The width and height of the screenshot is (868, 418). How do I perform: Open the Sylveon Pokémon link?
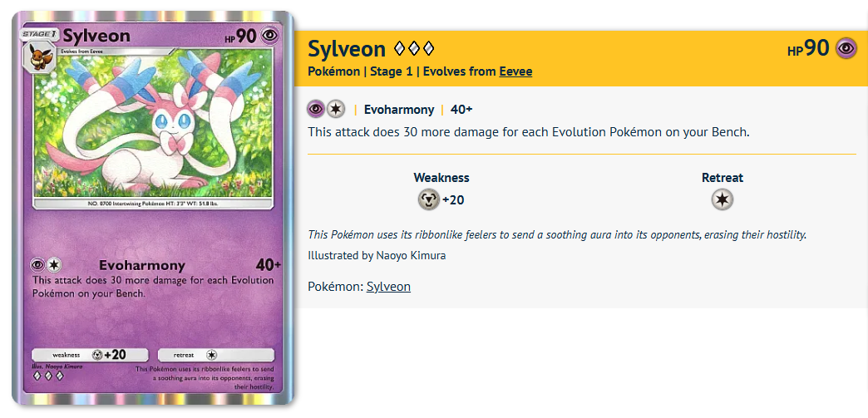pyautogui.click(x=388, y=287)
